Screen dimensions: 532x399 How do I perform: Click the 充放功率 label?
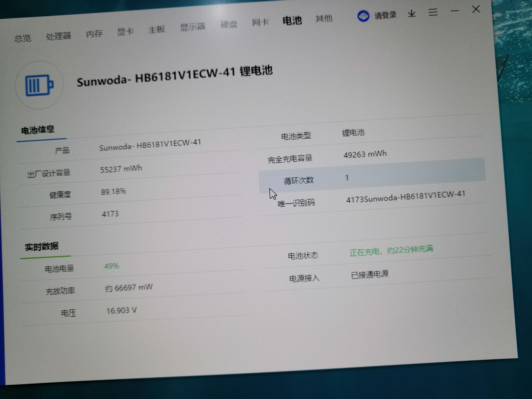60,291
